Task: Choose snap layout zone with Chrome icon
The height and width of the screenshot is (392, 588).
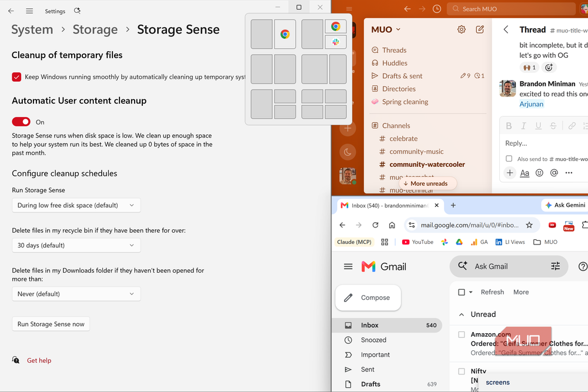Action: click(x=285, y=35)
